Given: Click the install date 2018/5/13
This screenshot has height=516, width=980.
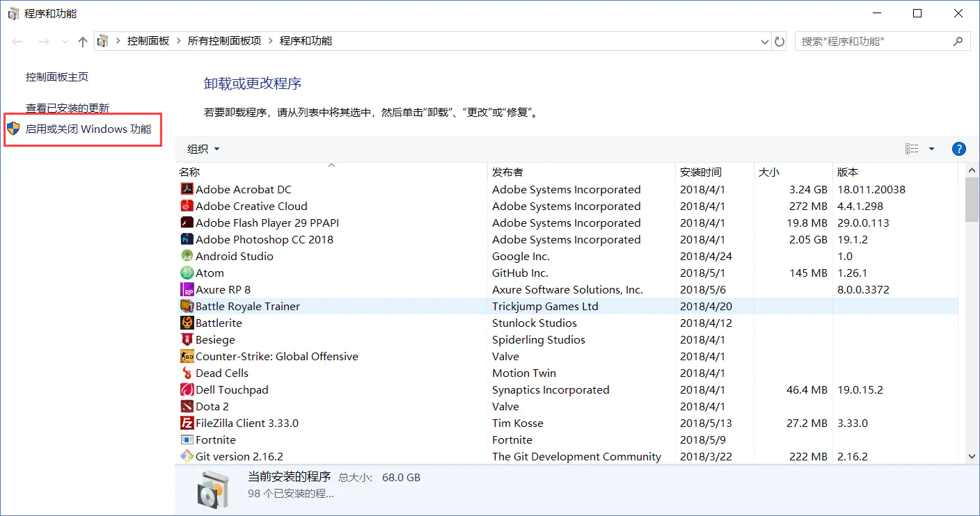Looking at the screenshot, I should click(x=706, y=423).
